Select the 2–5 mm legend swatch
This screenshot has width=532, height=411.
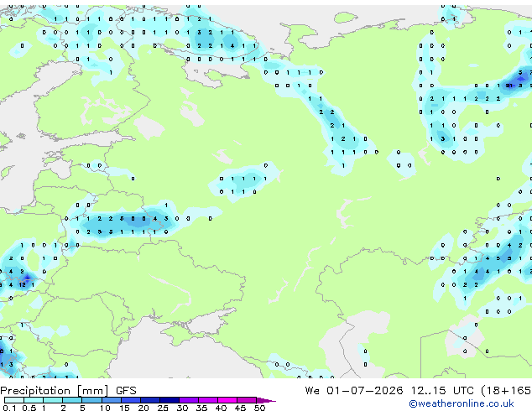pos(72,400)
